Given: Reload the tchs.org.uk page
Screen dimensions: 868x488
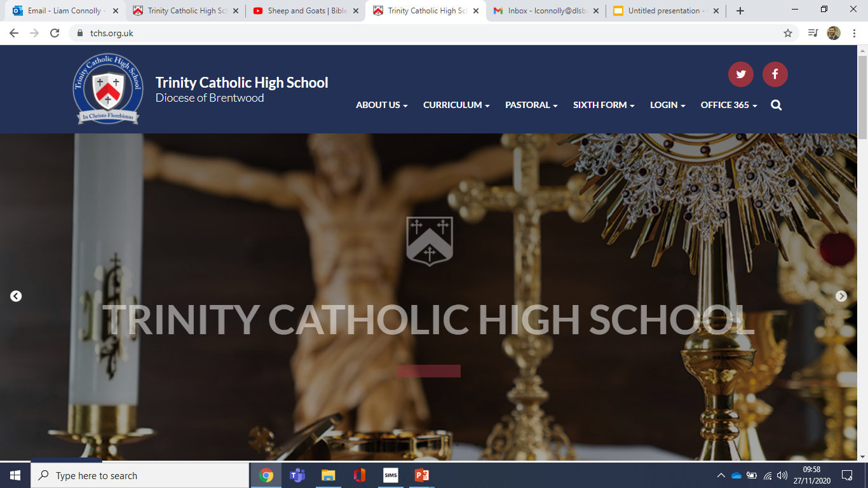Looking at the screenshot, I should 55,33.
